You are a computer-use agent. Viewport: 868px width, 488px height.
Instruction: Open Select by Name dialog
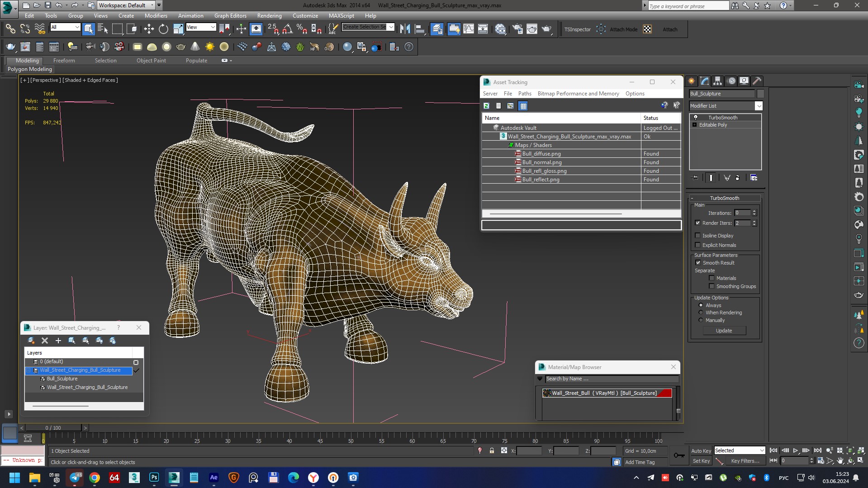tap(103, 29)
